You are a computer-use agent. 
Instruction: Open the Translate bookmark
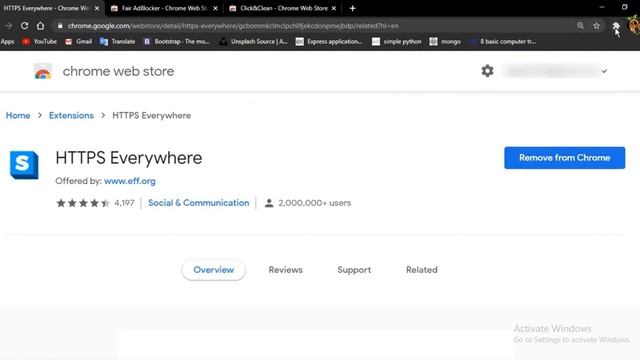[118, 42]
